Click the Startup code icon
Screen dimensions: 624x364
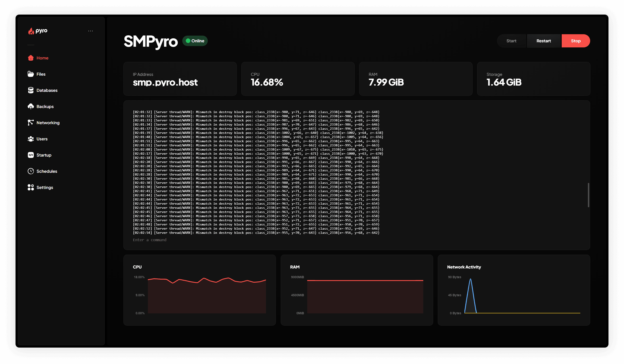point(31,155)
